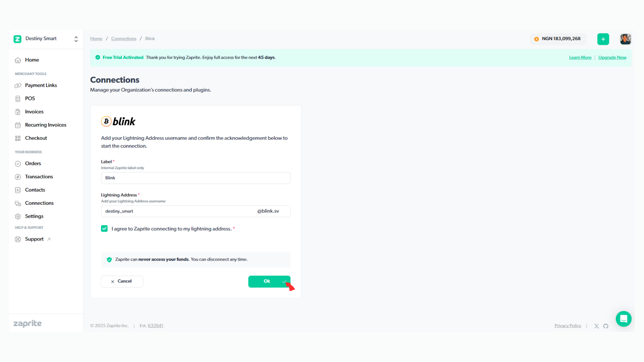Screen dimensions: 644x362
Task: Click the Orders checkmark circle icon
Action: 18,164
